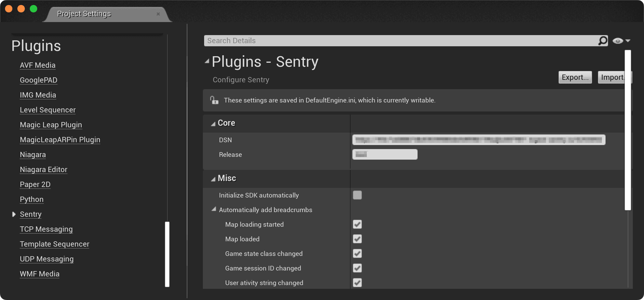
Task: Expand the Sentry entry in the sidebar
Action: click(14, 214)
